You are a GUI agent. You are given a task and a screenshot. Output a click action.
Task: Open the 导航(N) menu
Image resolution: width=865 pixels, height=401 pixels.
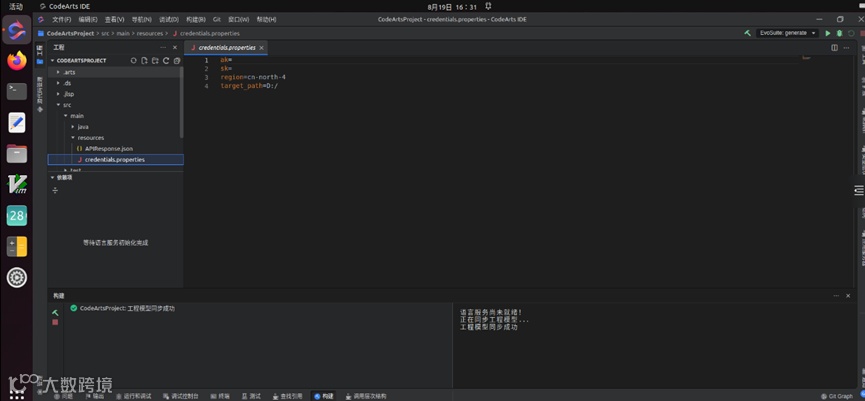click(x=141, y=19)
